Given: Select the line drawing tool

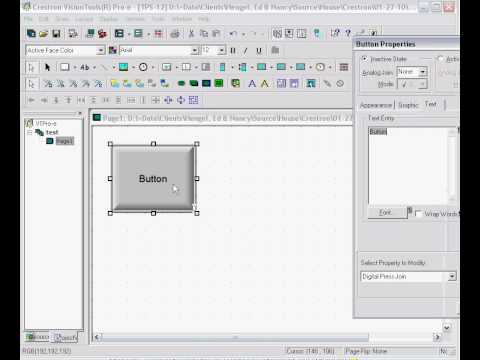Looking at the screenshot, I should 104,67.
